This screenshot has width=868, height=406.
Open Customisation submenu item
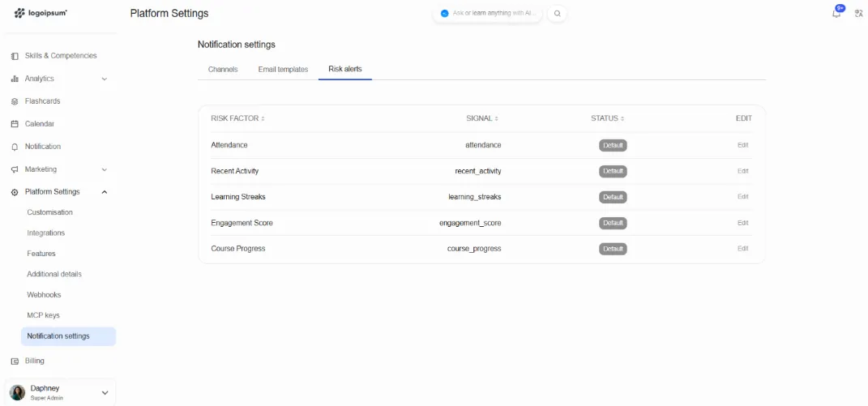49,212
